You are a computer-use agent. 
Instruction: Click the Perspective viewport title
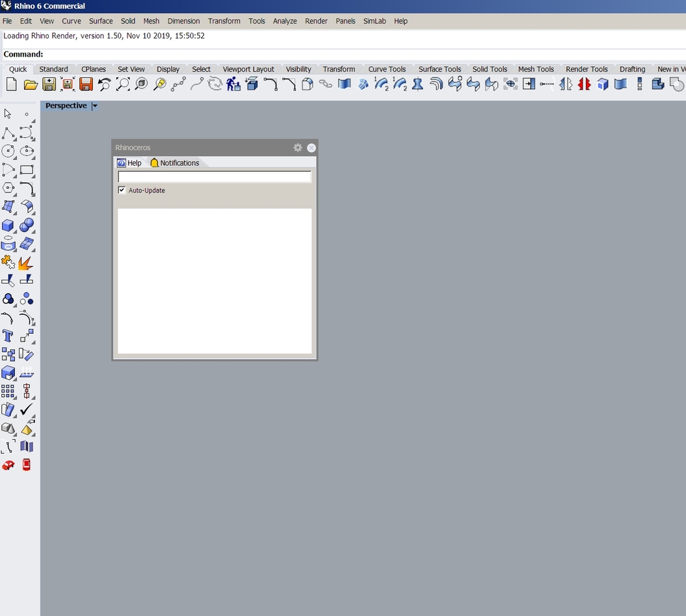click(x=66, y=105)
